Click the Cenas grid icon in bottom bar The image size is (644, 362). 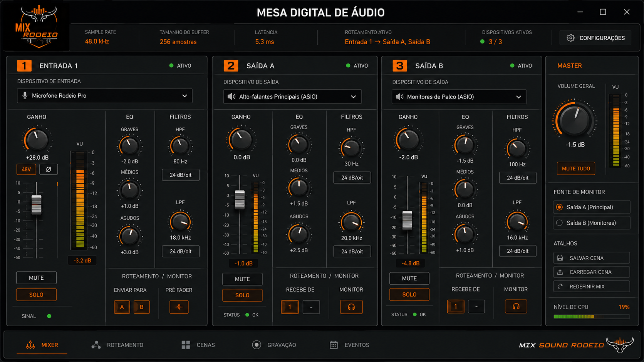[186, 345]
